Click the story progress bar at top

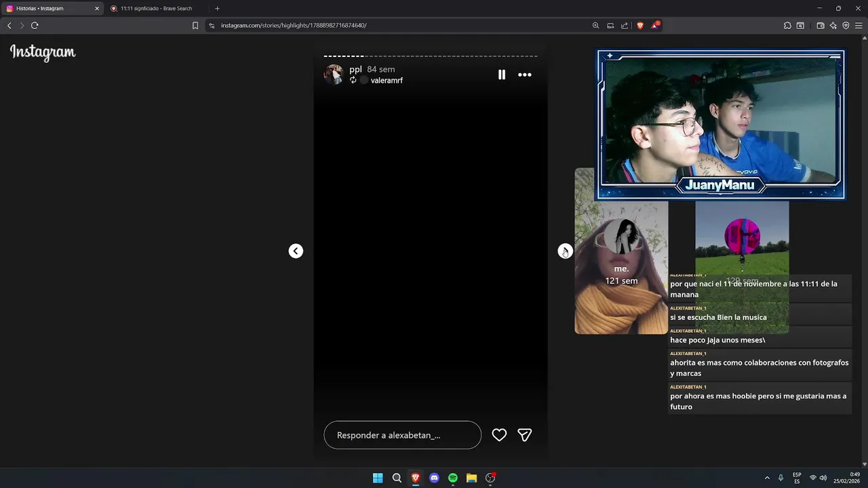point(431,56)
